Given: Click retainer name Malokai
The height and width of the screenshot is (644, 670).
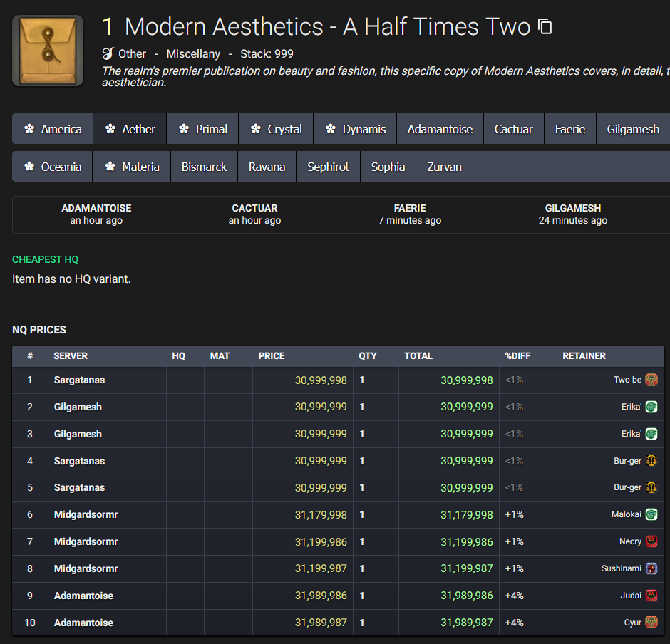Looking at the screenshot, I should coord(627,514).
